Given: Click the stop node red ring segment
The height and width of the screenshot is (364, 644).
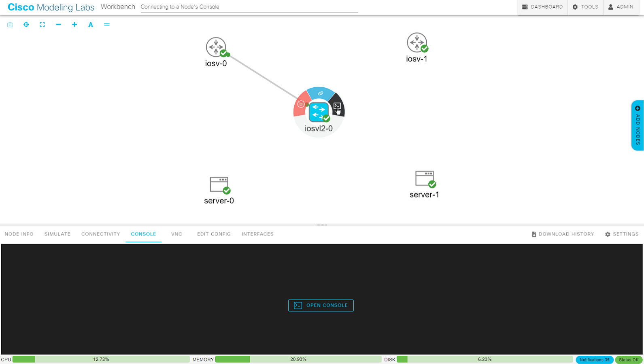Looking at the screenshot, I should (x=301, y=104).
